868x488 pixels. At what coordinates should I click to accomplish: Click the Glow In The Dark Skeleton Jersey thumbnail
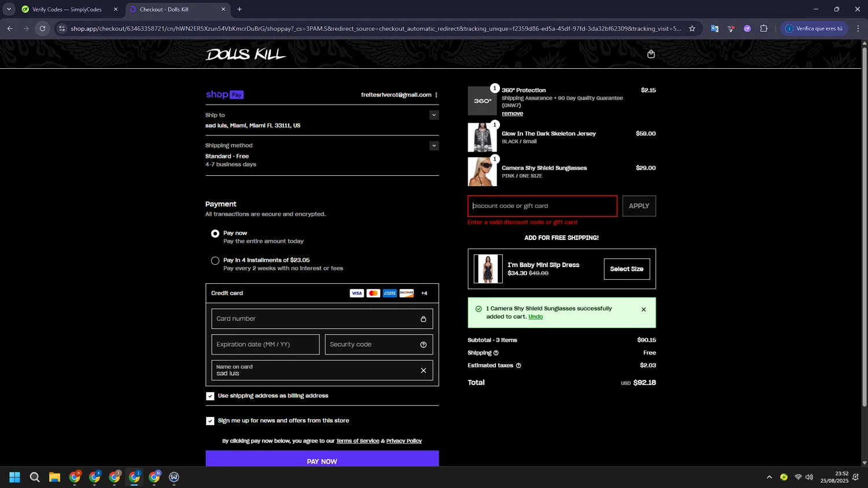click(x=482, y=138)
